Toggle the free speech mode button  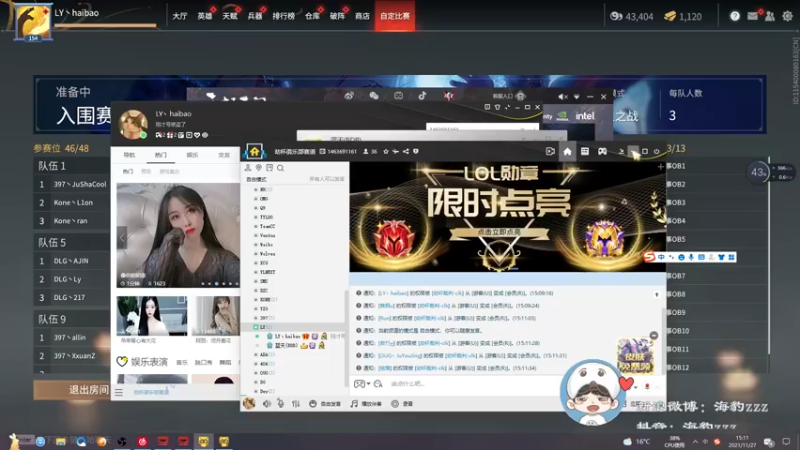click(x=325, y=404)
